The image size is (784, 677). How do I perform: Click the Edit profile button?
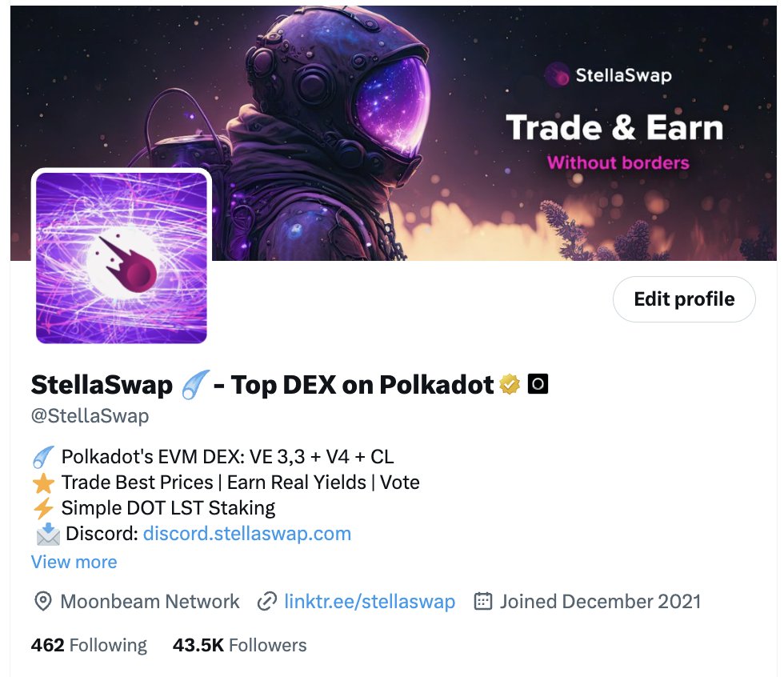click(684, 299)
